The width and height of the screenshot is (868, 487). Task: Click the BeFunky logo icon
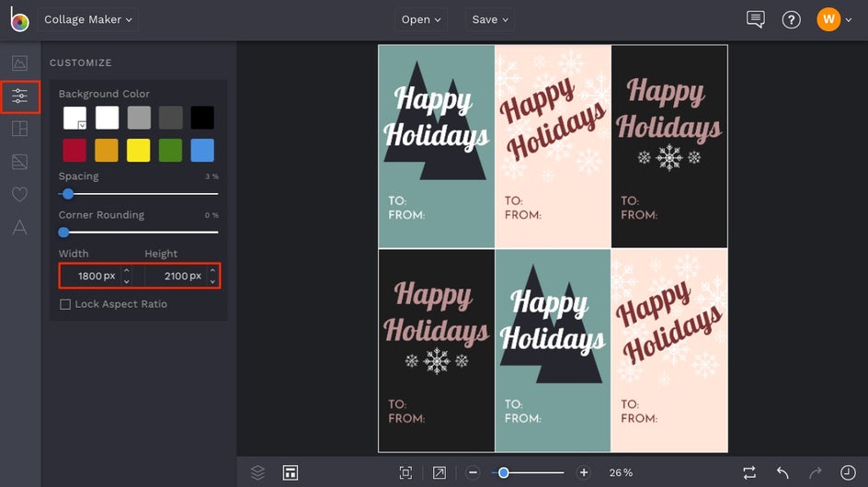[x=19, y=20]
